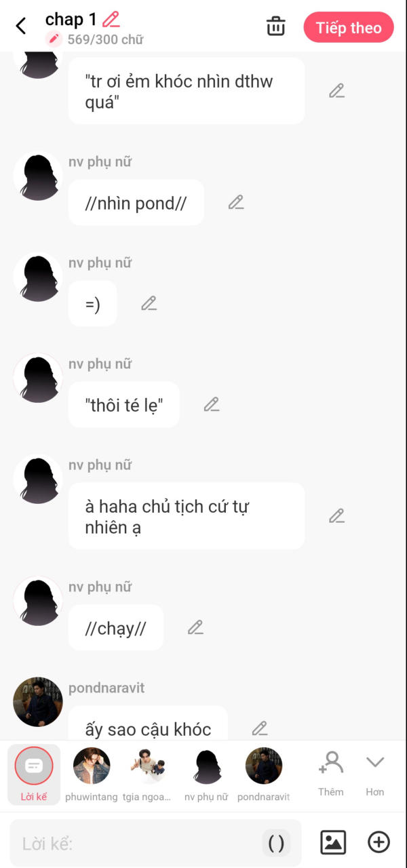Edit the "=)" message
The width and height of the screenshot is (407, 868).
click(x=149, y=303)
